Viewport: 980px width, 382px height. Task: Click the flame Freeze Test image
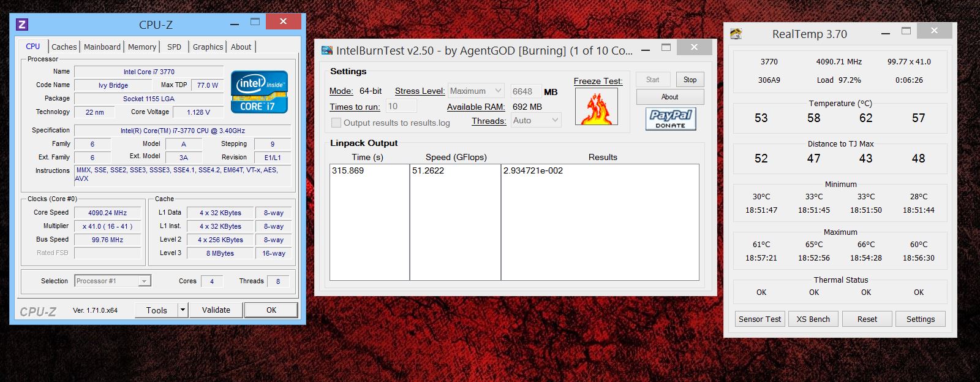596,107
